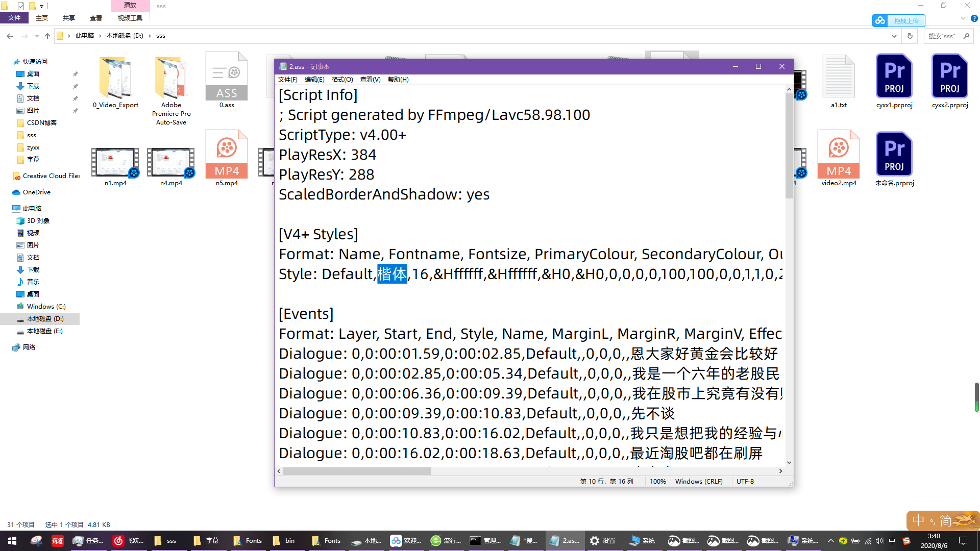Open the 文件 ribbon tab in Explorer
The image size is (980, 551).
click(14, 18)
